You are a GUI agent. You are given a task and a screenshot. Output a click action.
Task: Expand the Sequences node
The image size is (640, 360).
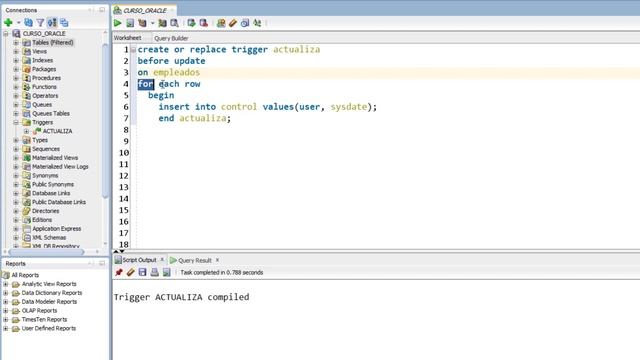(16, 149)
